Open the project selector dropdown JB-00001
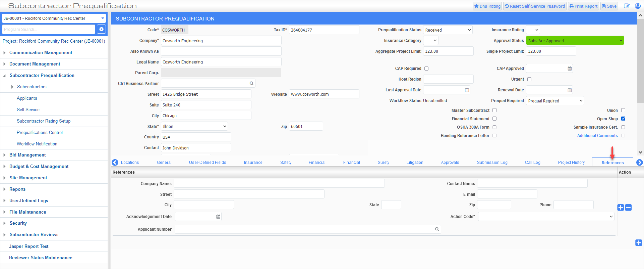Viewport: 644px width, 269px height. click(54, 18)
